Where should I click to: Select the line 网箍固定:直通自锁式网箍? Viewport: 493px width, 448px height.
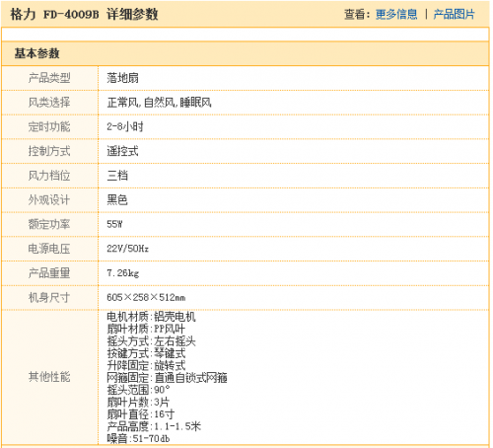[167, 378]
